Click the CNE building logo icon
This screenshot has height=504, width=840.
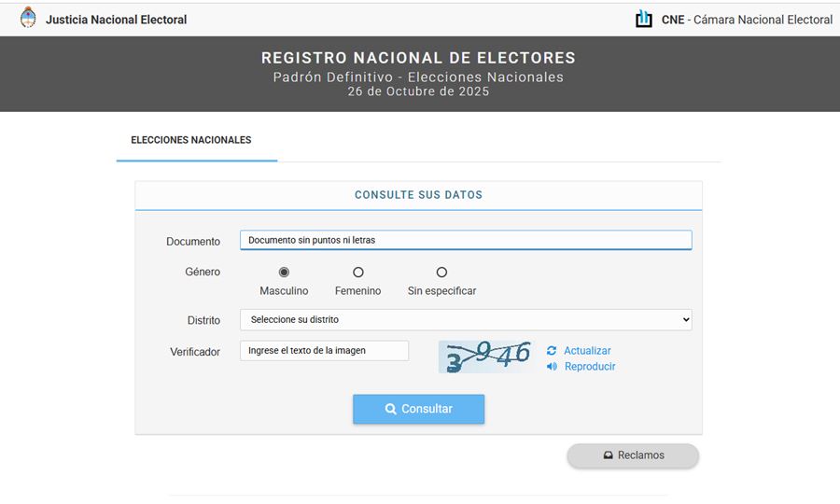pyautogui.click(x=643, y=19)
